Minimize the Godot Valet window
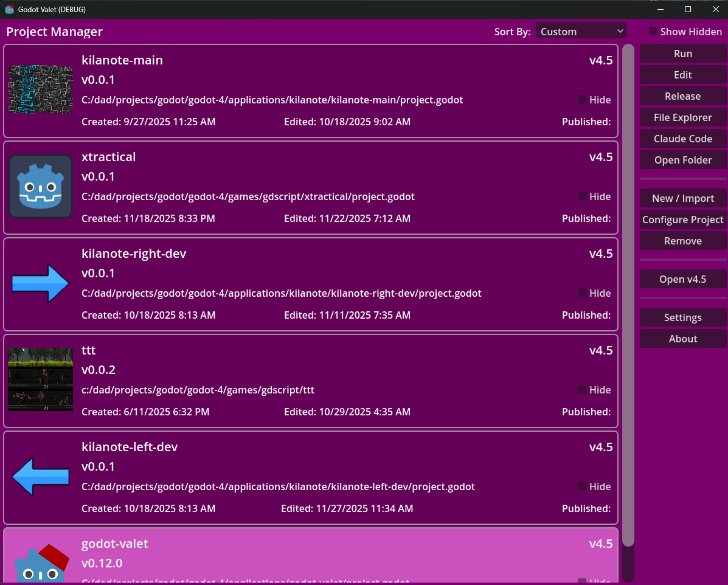The height and width of the screenshot is (585, 728). coord(660,9)
